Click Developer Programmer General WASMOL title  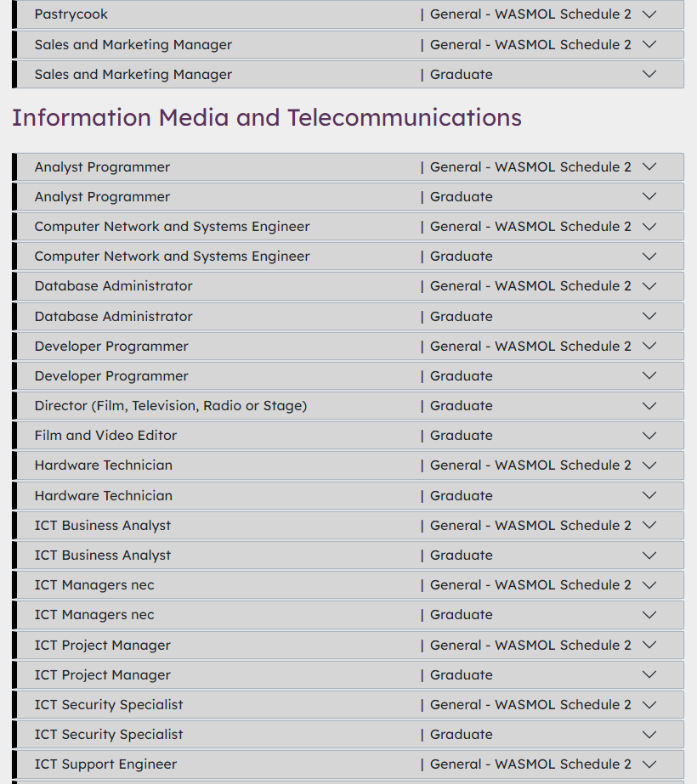click(111, 346)
